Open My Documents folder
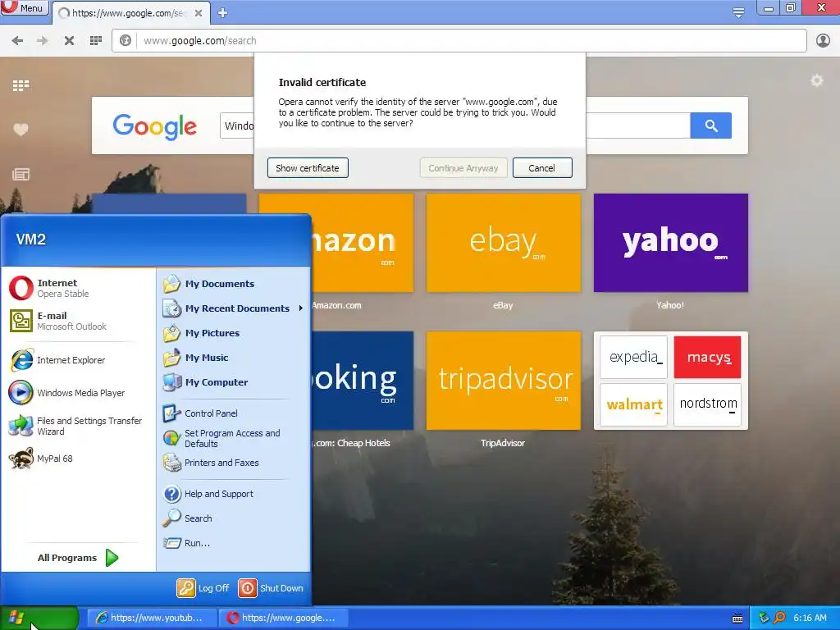 click(x=234, y=284)
